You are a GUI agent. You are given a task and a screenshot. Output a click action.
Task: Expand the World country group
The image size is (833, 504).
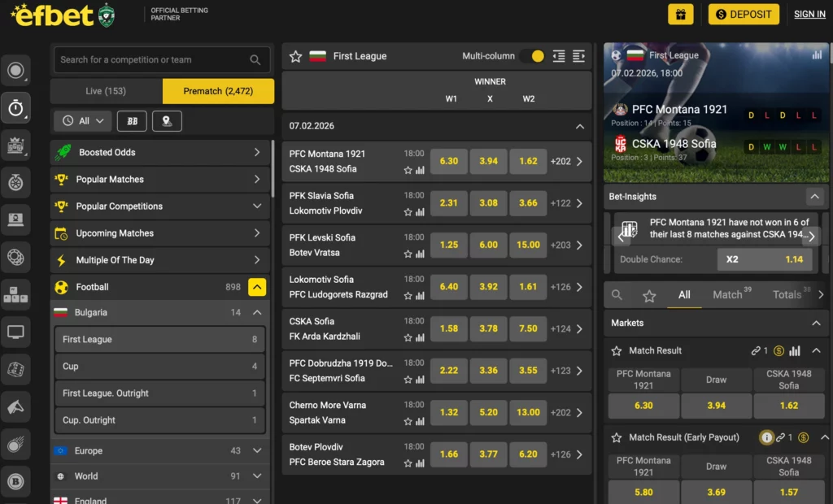coord(257,476)
